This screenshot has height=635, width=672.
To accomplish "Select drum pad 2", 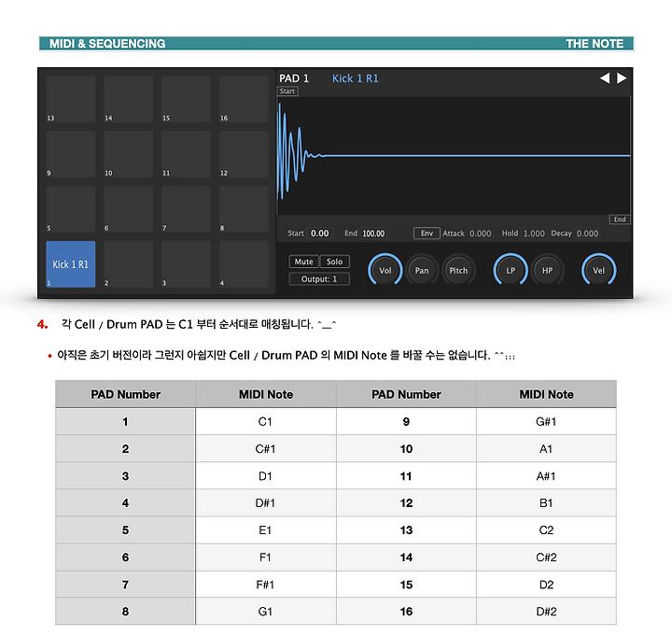I will 129,264.
